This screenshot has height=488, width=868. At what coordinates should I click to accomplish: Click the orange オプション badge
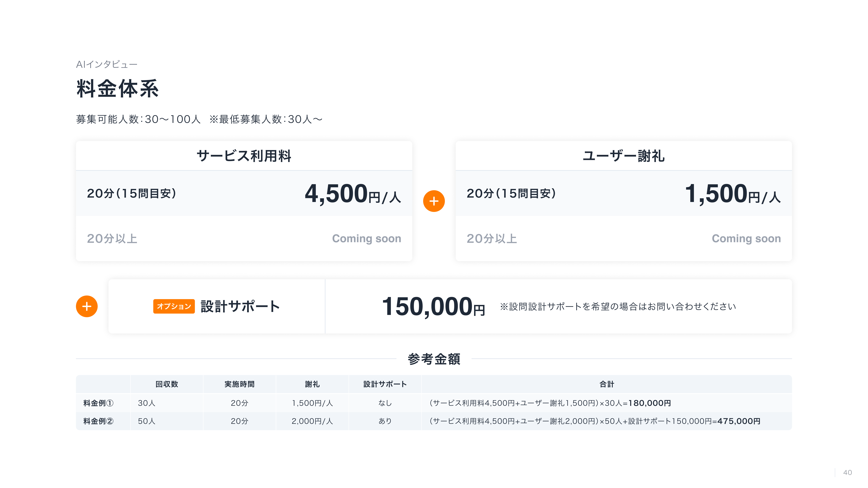[x=174, y=306]
